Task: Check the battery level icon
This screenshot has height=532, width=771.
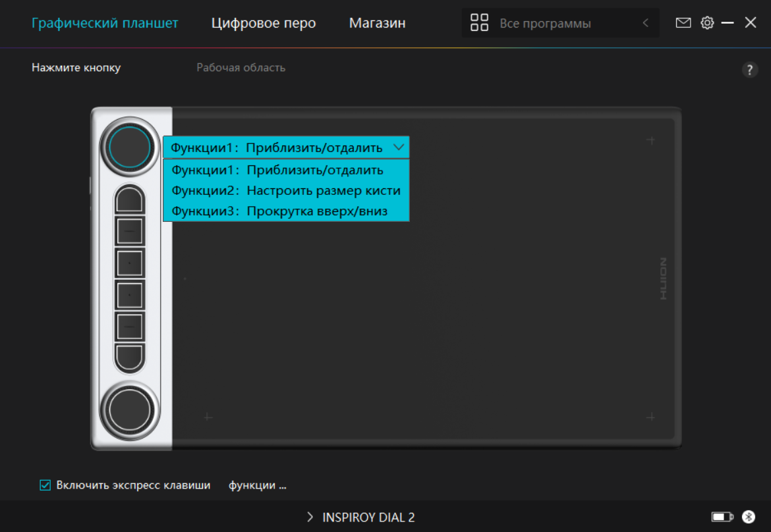Action: pyautogui.click(x=722, y=517)
